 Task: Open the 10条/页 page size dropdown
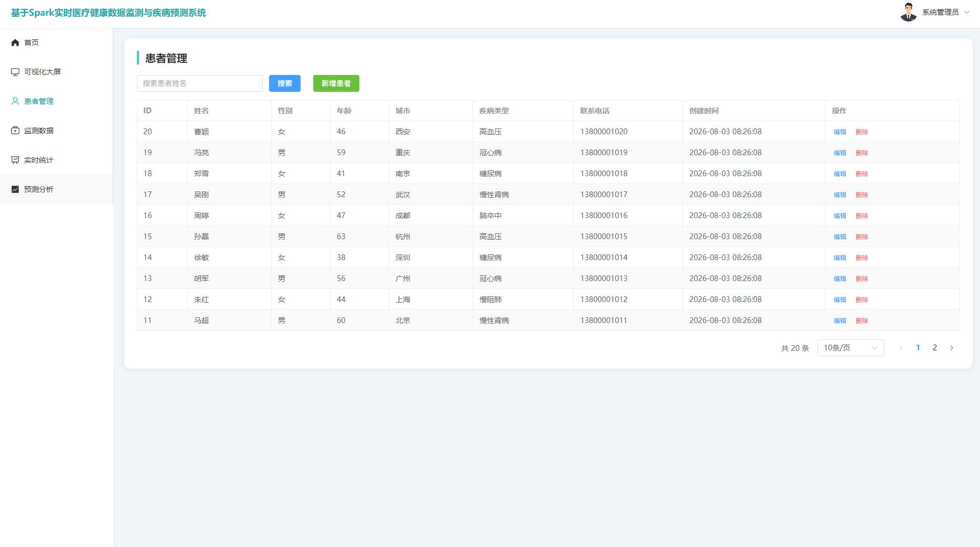tap(850, 348)
